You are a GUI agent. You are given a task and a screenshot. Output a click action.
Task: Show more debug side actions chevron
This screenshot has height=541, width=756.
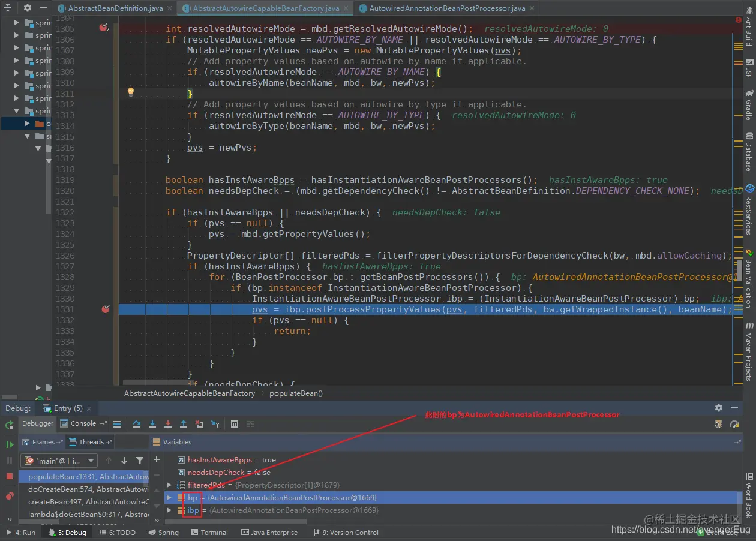[x=10, y=519]
